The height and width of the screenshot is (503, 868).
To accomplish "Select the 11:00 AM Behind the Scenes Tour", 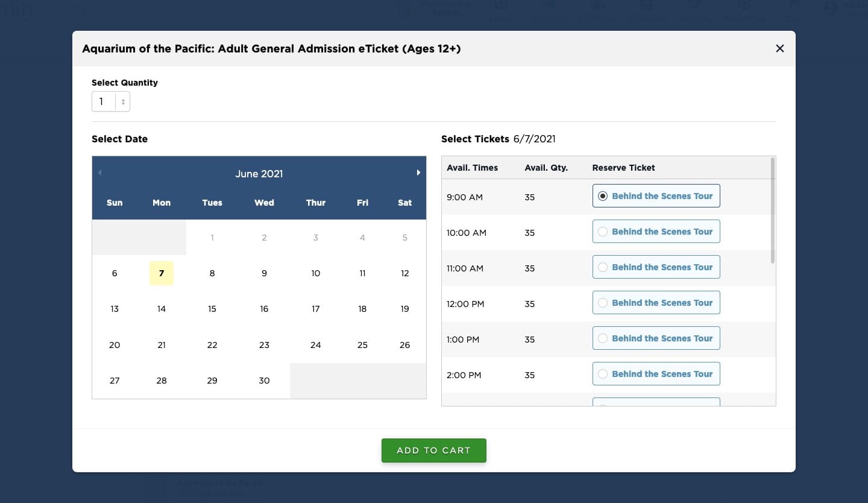I will (656, 267).
